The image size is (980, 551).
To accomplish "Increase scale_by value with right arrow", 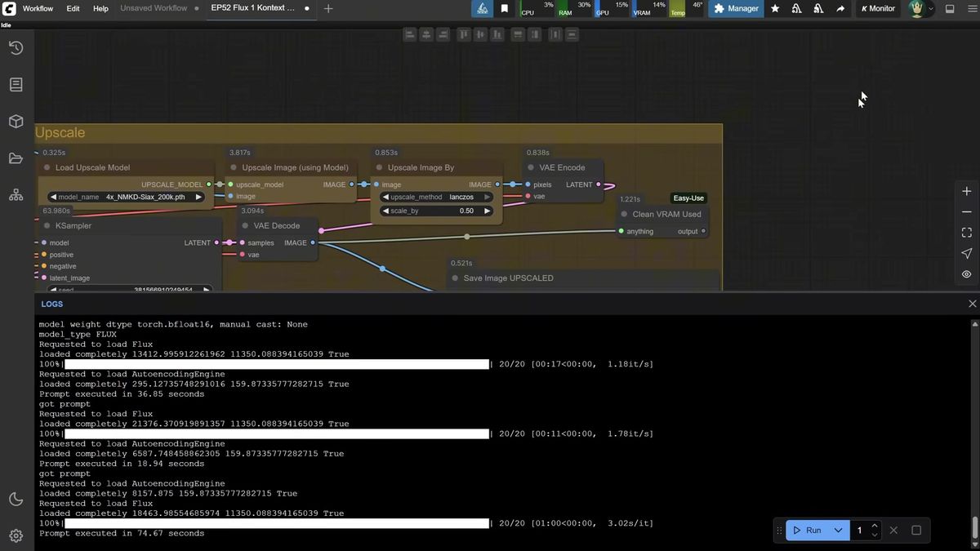I will [488, 211].
